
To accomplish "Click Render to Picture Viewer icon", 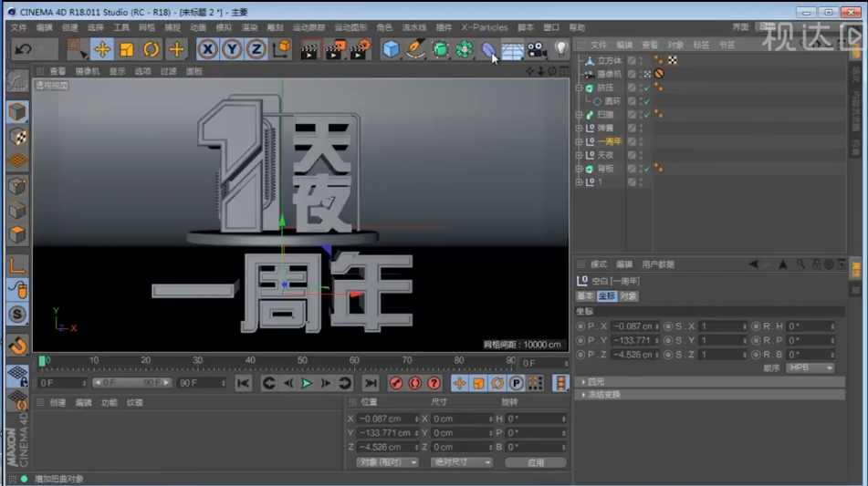I will pyautogui.click(x=335, y=49).
